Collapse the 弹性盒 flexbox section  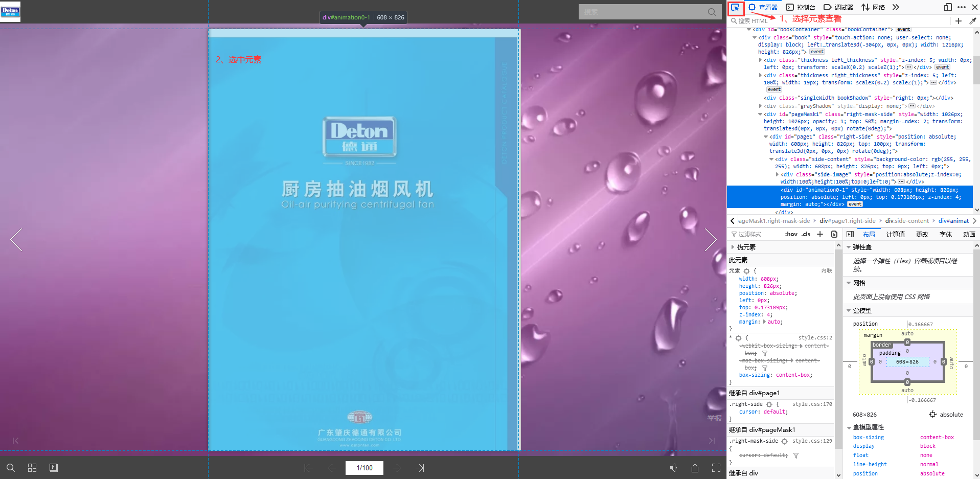coord(849,247)
